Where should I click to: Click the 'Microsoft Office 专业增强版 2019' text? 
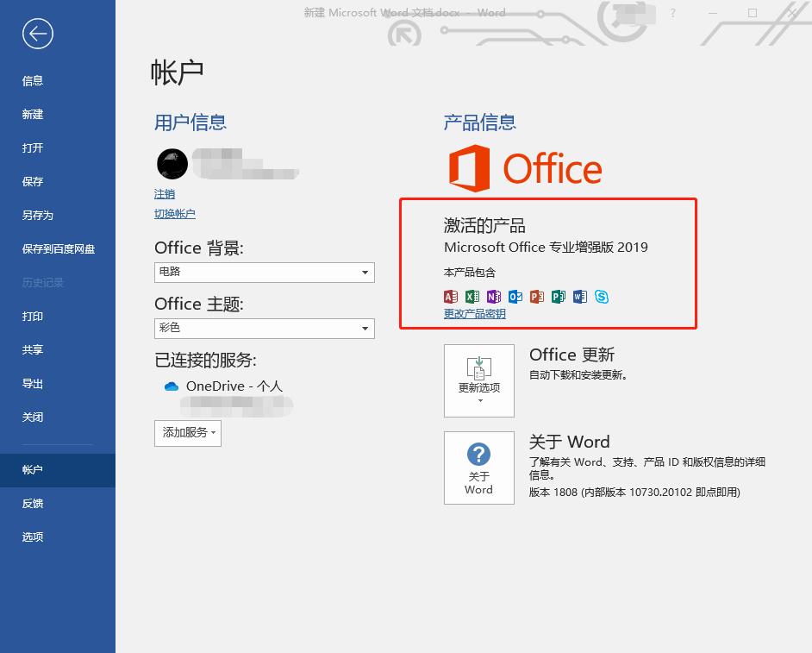click(x=546, y=248)
